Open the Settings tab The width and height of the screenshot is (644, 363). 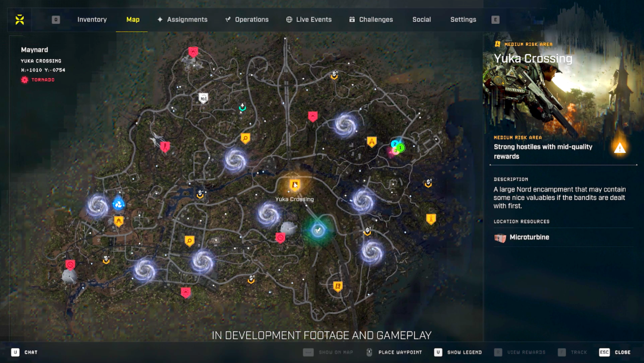(x=463, y=19)
